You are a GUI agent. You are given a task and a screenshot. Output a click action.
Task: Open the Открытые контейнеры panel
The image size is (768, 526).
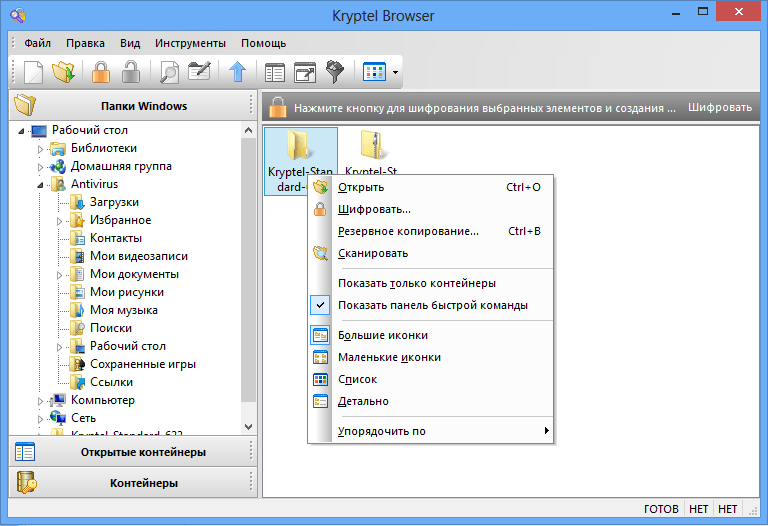(132, 452)
